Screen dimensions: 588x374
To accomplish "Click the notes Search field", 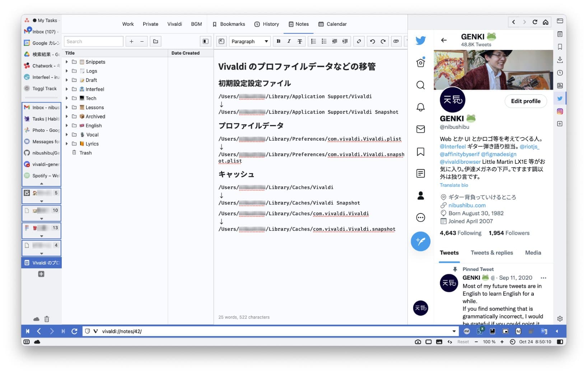I will point(93,41).
